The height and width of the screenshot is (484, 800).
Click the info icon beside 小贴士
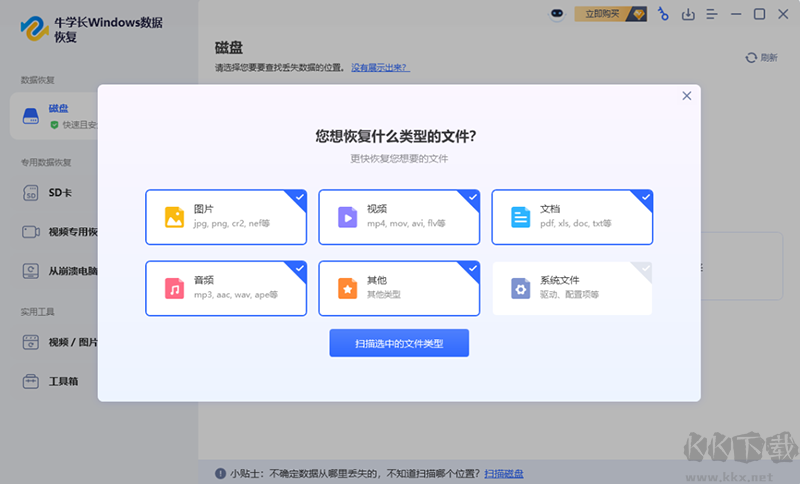[220, 474]
